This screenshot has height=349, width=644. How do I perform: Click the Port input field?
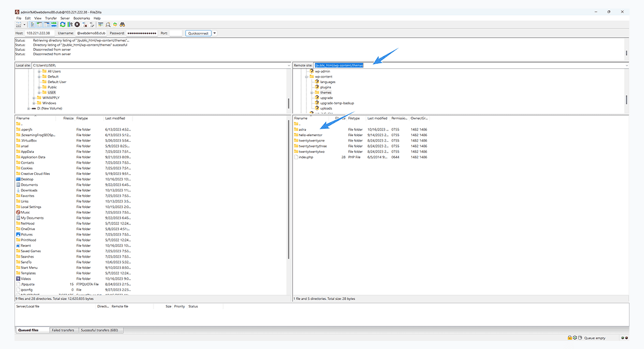(176, 33)
